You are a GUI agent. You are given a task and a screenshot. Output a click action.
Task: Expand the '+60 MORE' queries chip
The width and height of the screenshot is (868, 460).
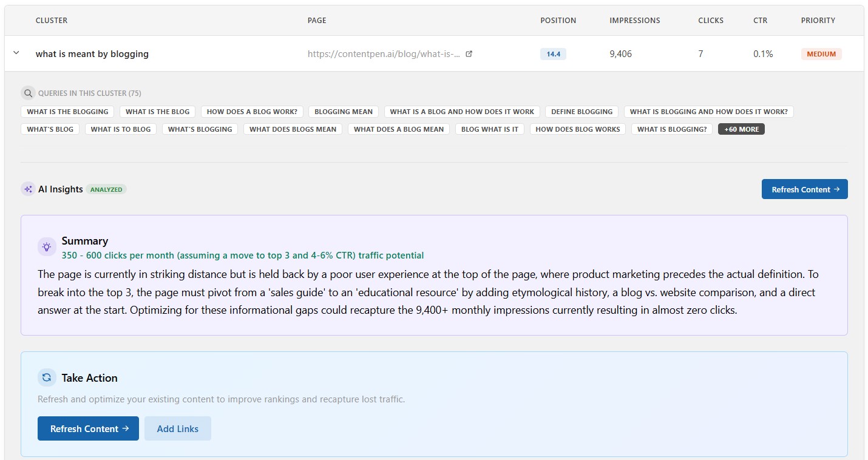741,129
